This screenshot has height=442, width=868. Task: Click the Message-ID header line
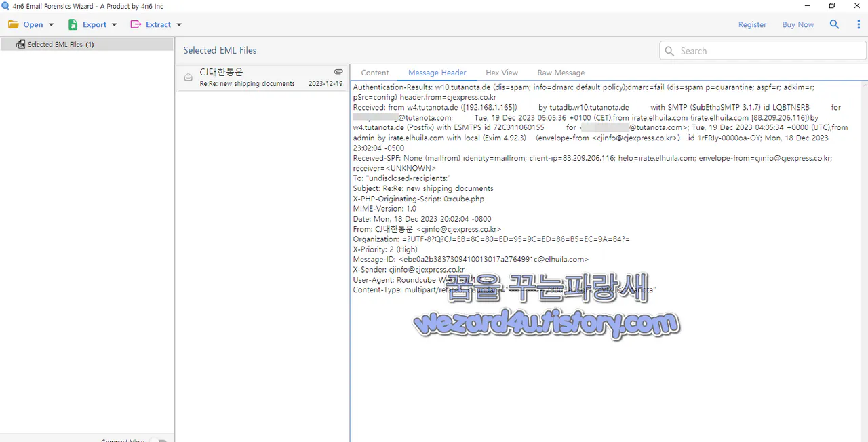[x=471, y=260]
